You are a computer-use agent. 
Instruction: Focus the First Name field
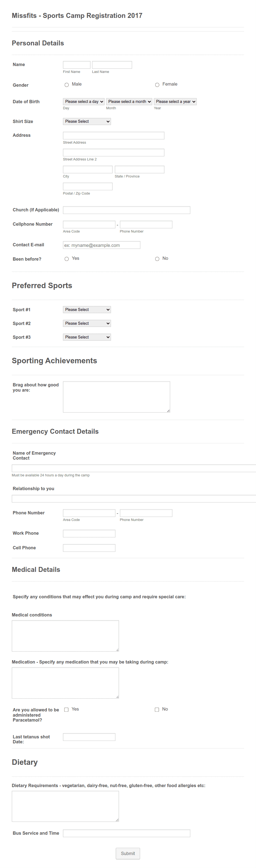77,65
